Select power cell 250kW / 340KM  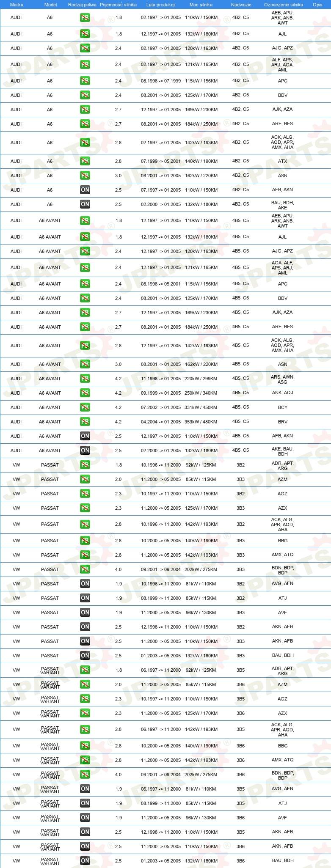pos(201,393)
